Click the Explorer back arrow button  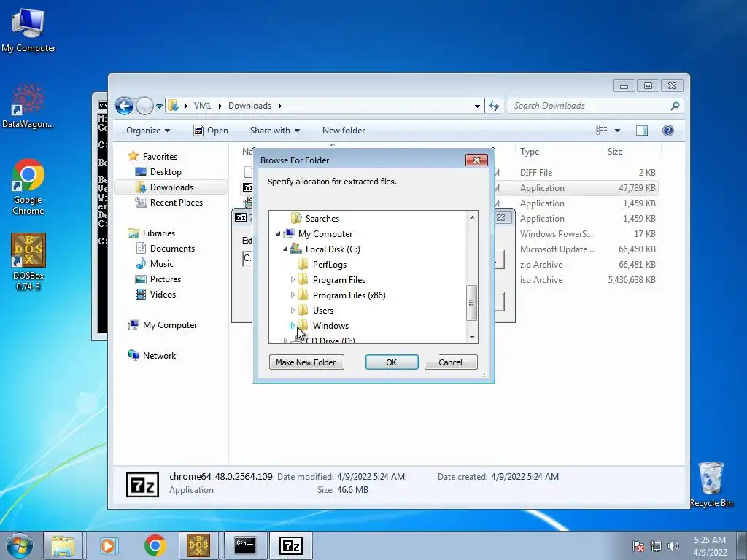click(x=124, y=106)
